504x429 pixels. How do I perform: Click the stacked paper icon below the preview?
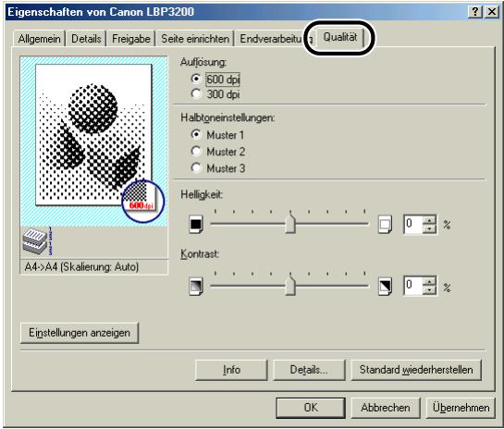[x=36, y=241]
